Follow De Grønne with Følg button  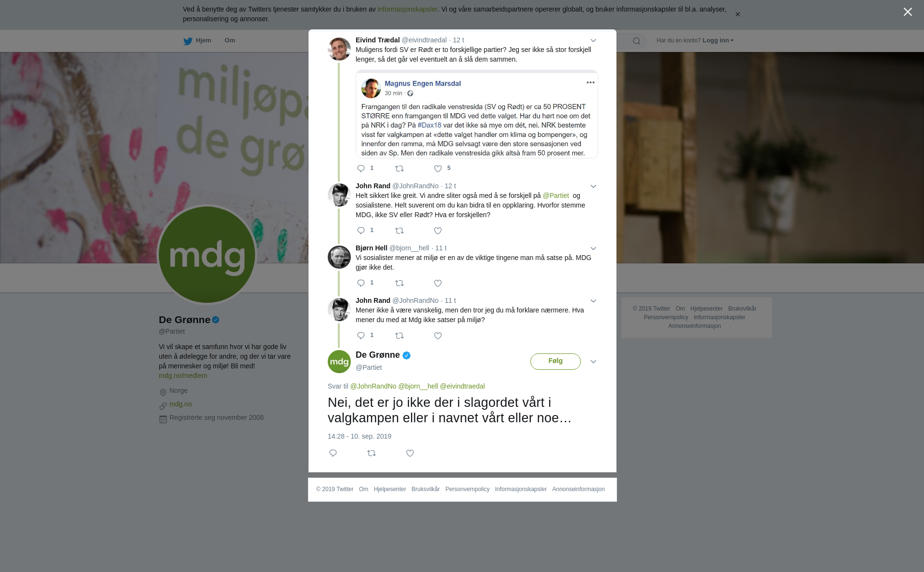click(x=555, y=362)
